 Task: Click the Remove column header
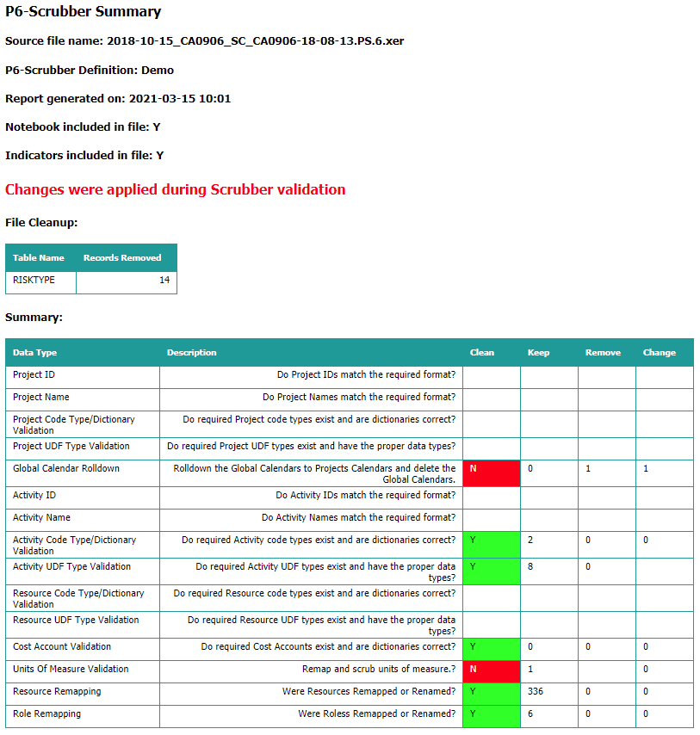603,352
